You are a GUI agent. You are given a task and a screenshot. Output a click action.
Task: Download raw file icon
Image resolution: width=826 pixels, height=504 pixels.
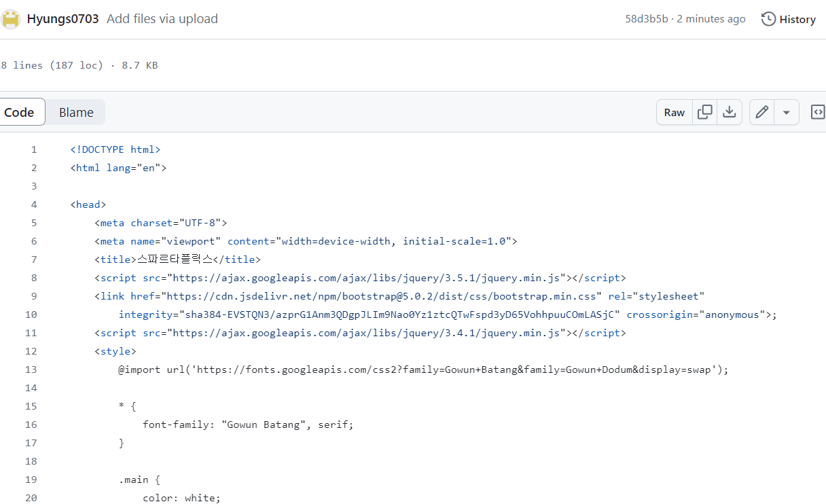[x=729, y=112]
